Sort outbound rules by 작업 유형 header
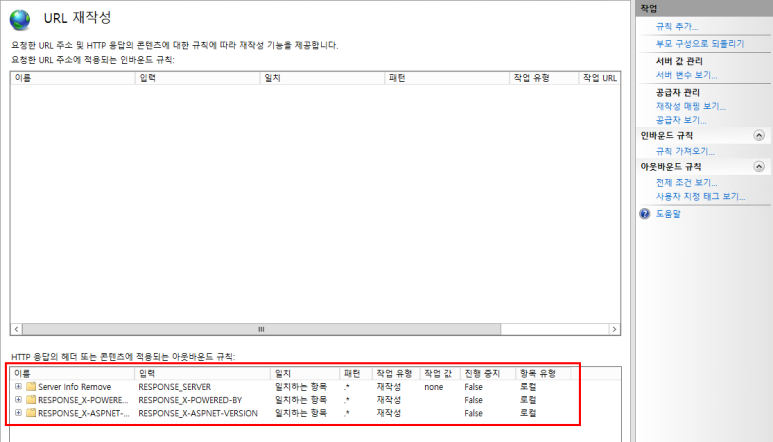Image resolution: width=773 pixels, height=442 pixels. [x=396, y=374]
